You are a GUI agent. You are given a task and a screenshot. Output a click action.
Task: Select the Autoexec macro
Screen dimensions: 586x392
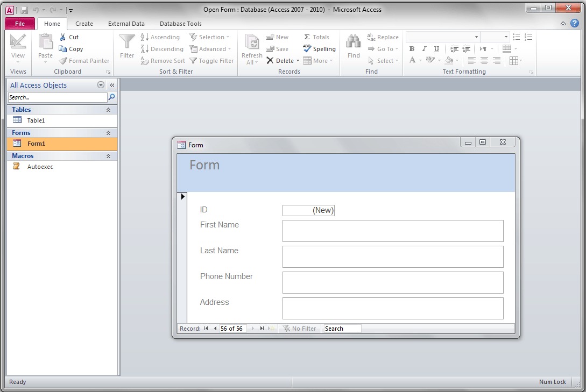[62, 167]
